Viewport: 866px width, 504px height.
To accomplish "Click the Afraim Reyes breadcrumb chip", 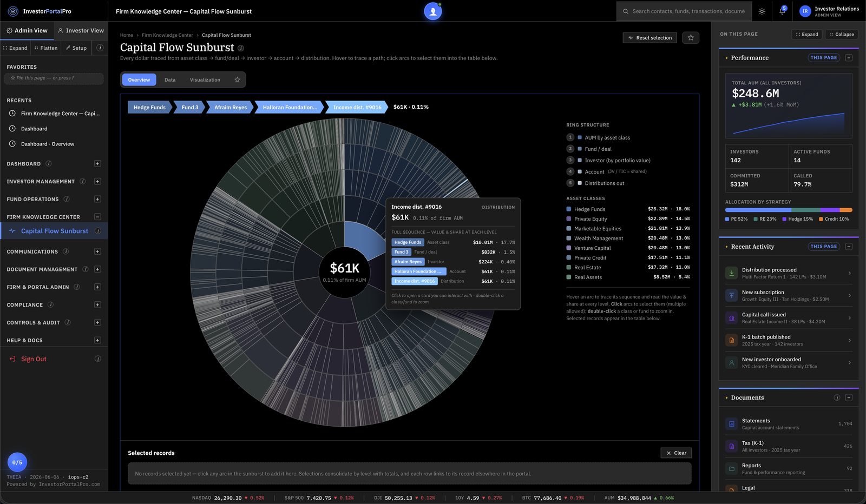I will 231,107.
